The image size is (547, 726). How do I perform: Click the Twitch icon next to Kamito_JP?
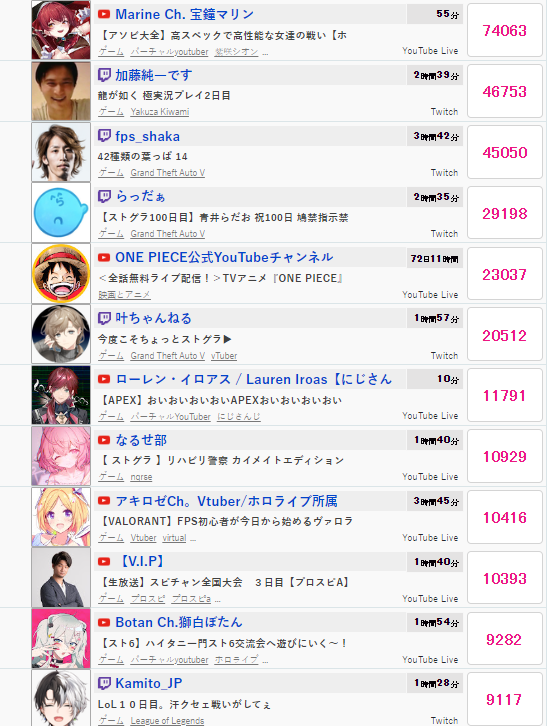coord(104,683)
